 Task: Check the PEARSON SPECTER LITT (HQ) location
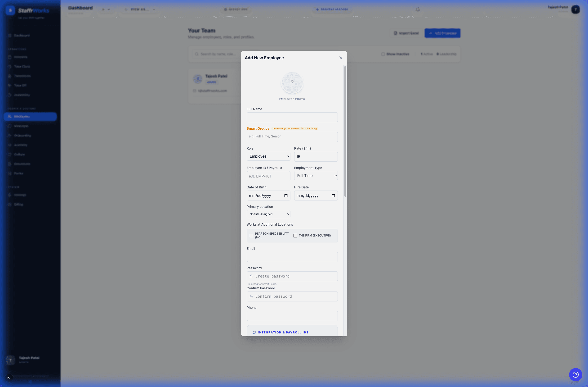251,235
